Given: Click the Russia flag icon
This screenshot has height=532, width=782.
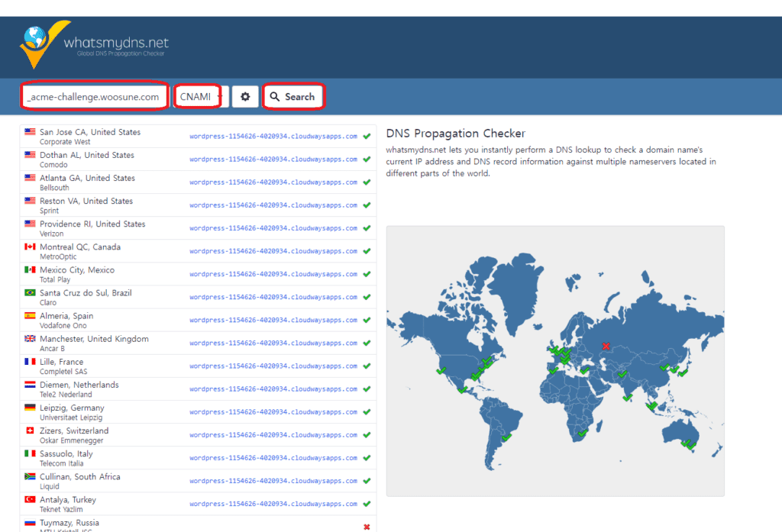Looking at the screenshot, I should (x=30, y=523).
